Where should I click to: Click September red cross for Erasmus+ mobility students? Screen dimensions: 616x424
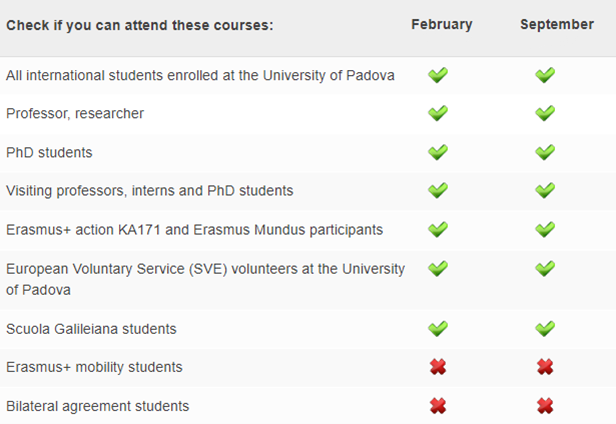click(545, 367)
